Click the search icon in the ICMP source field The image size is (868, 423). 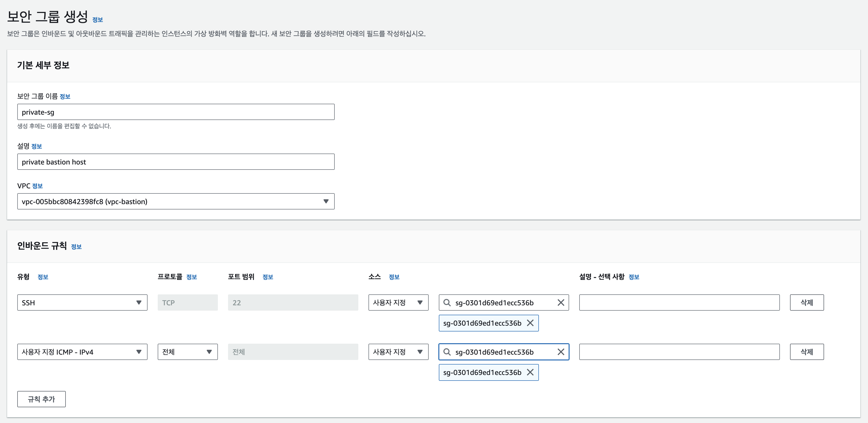coord(447,352)
